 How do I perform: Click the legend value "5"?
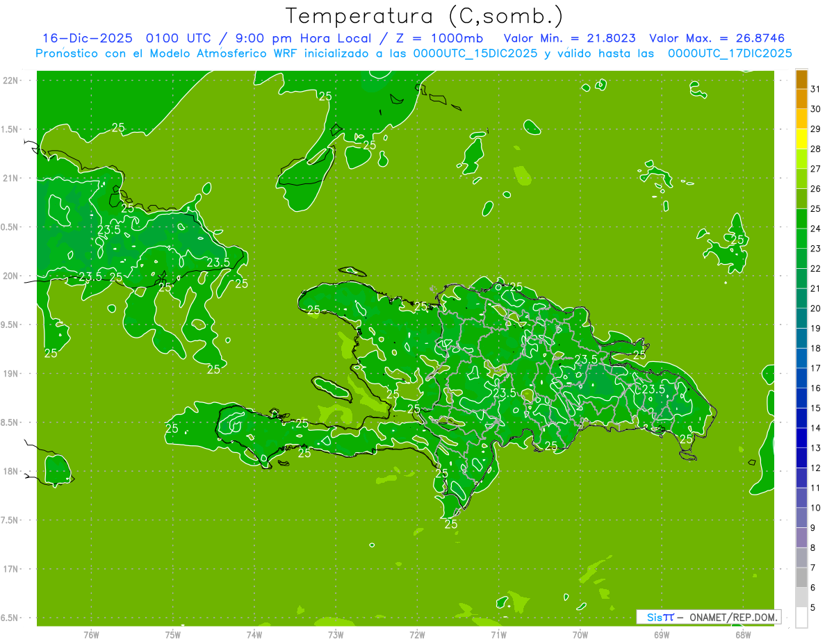point(813,608)
